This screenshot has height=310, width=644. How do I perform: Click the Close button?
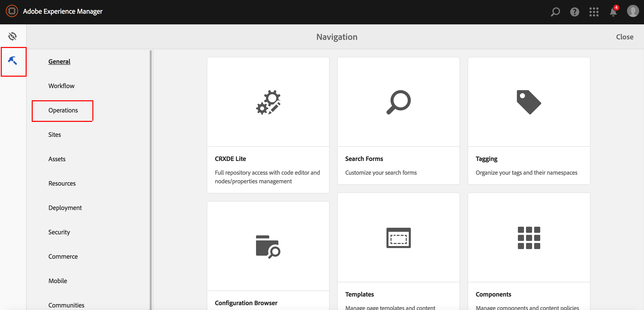(624, 37)
